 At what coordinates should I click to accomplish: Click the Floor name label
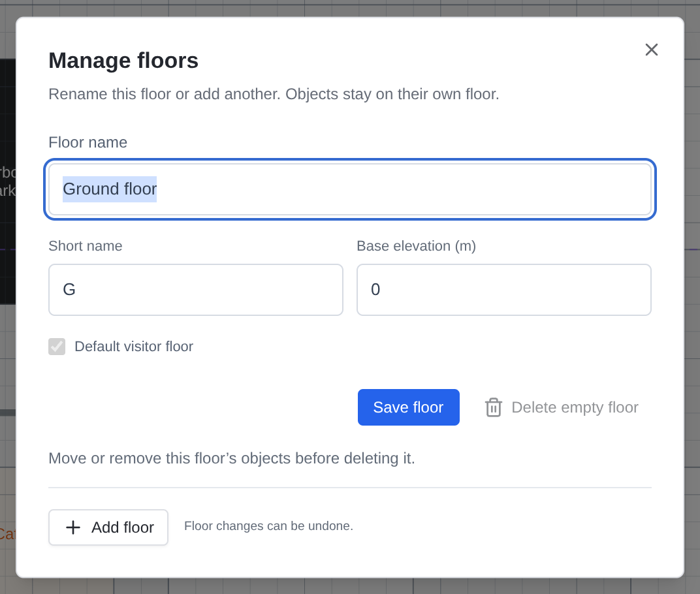88,142
